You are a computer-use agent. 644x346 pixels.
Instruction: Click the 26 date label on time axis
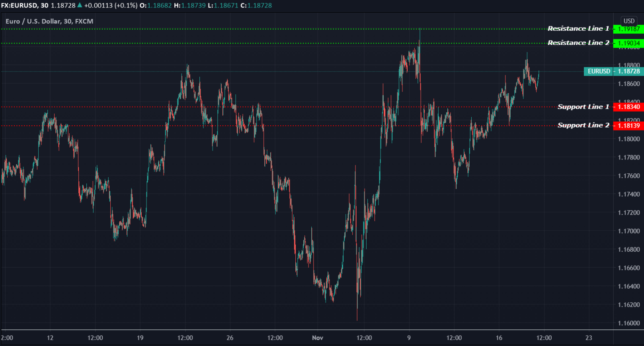(x=230, y=338)
